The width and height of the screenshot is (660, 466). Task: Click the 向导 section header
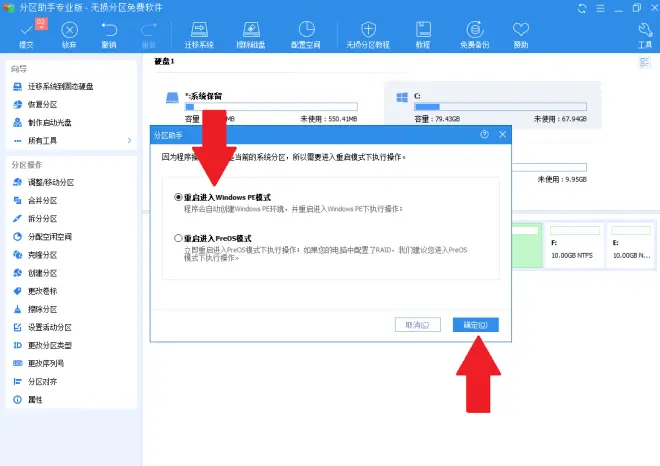(x=19, y=69)
